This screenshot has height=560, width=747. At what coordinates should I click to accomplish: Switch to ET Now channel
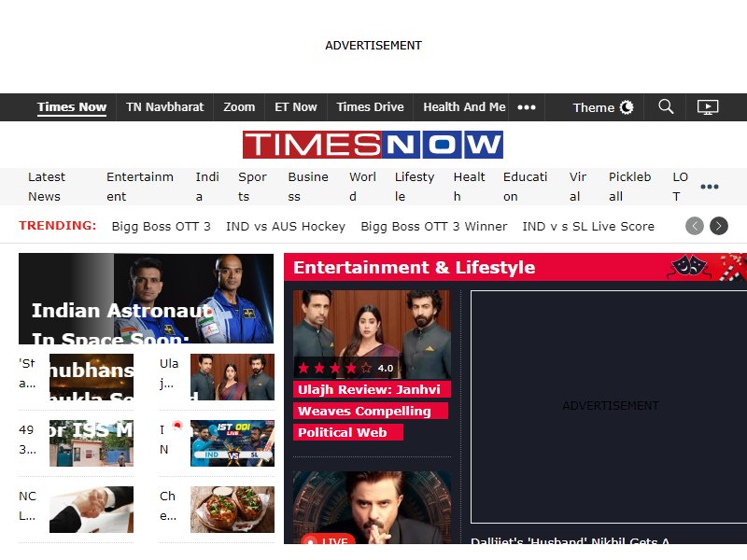(296, 107)
